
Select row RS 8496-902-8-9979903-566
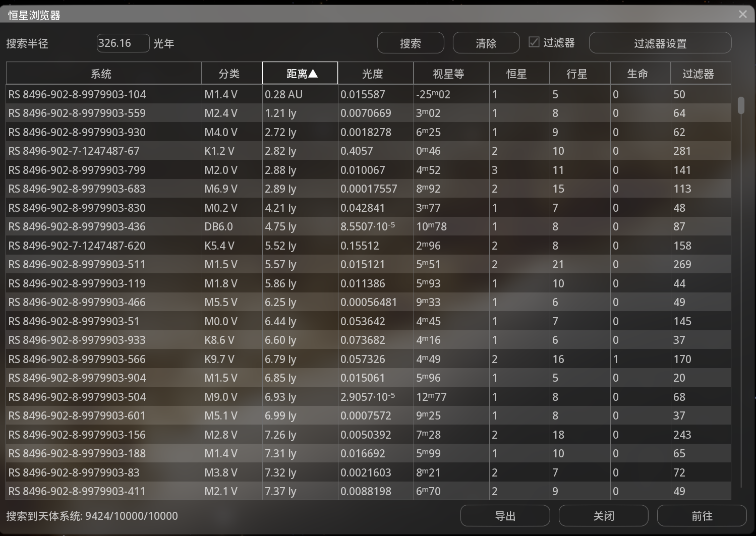[x=369, y=359]
